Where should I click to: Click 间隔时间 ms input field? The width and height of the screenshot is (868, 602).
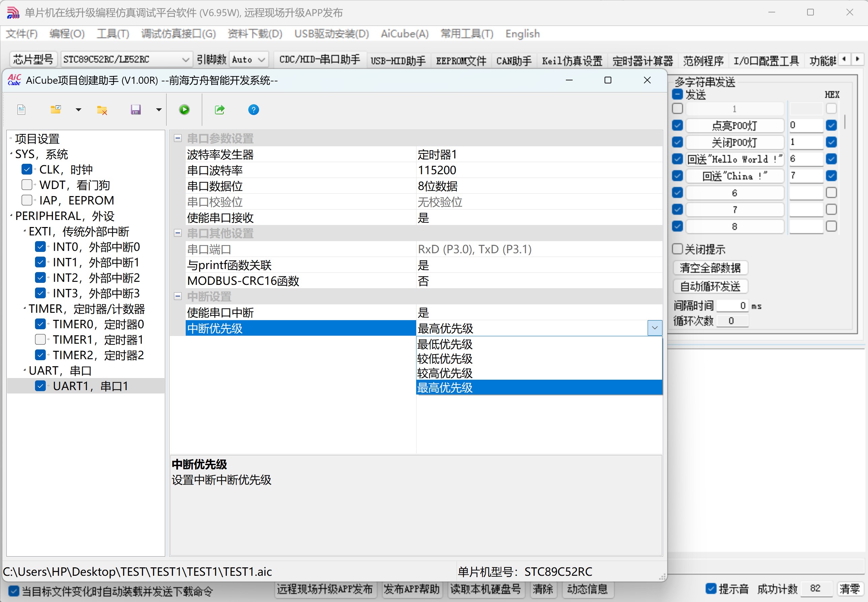click(x=732, y=305)
